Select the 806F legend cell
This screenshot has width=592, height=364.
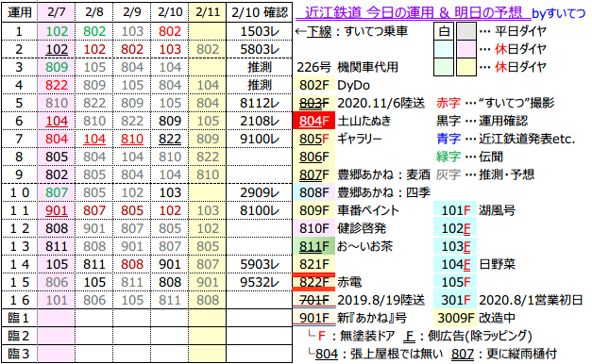(x=313, y=157)
